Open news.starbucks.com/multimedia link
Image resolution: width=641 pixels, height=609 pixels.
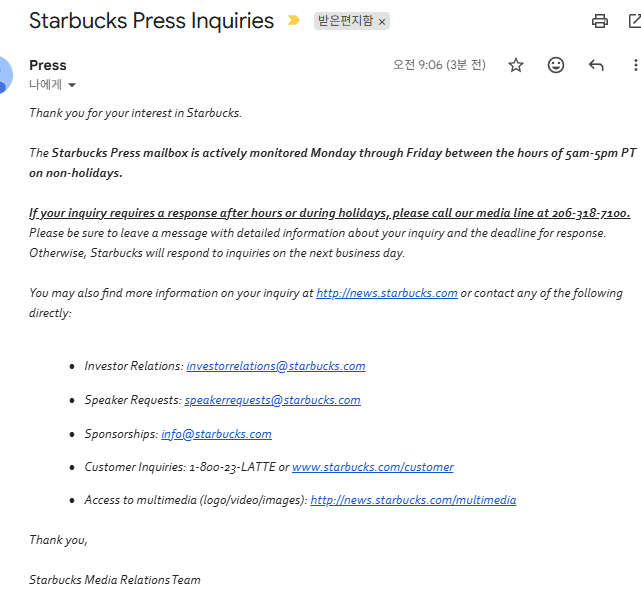(x=413, y=500)
